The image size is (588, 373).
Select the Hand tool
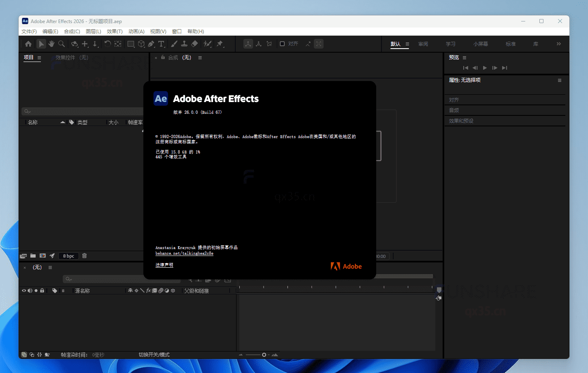point(51,44)
